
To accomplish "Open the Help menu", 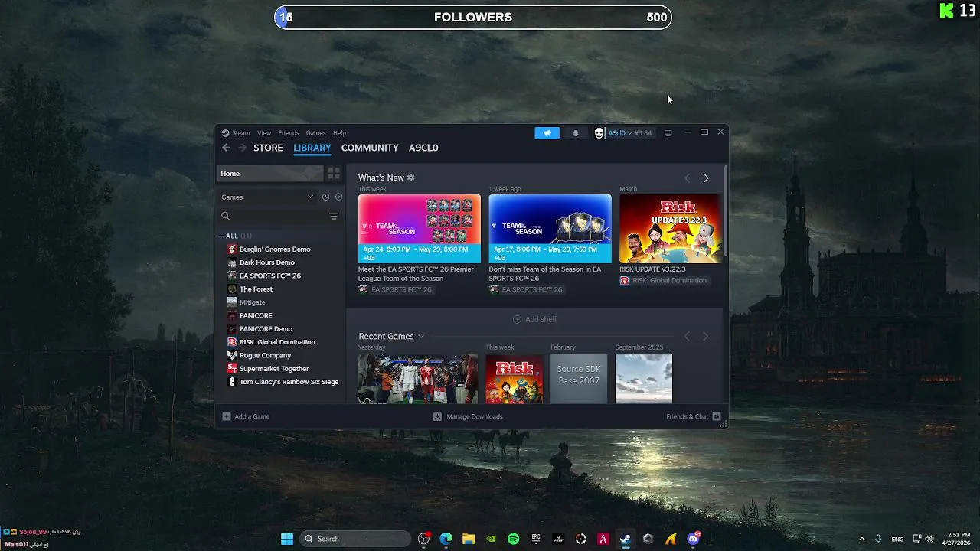I will point(339,133).
